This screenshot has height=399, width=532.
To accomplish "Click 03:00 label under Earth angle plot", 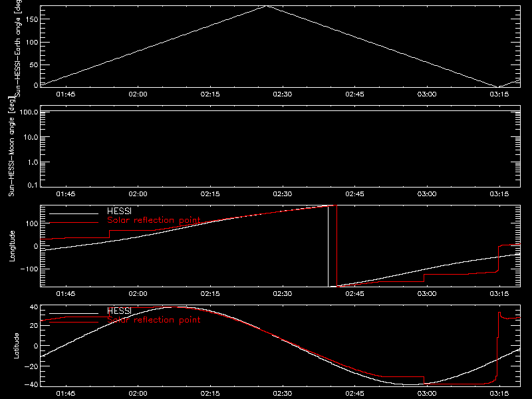I will (427, 94).
